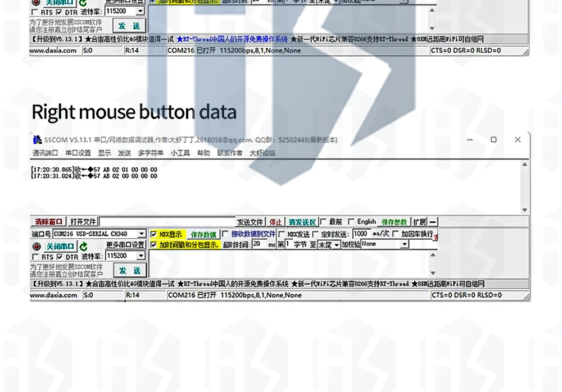Click the 清除窗口 clear window button
This screenshot has width=562, height=392.
coord(49,222)
